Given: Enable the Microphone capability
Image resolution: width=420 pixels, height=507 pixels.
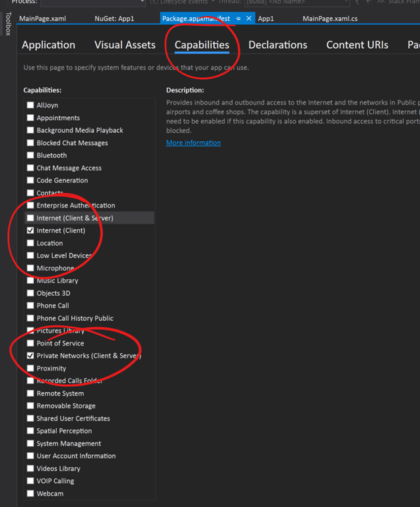Looking at the screenshot, I should (x=30, y=268).
